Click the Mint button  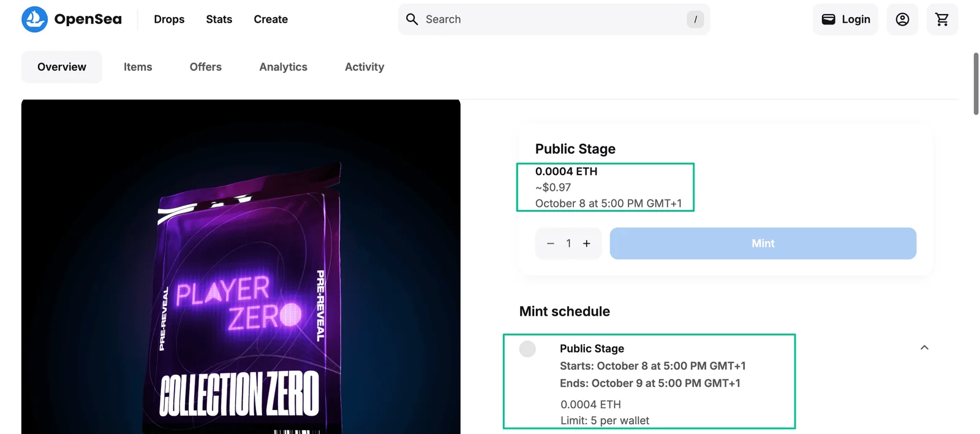[763, 244]
